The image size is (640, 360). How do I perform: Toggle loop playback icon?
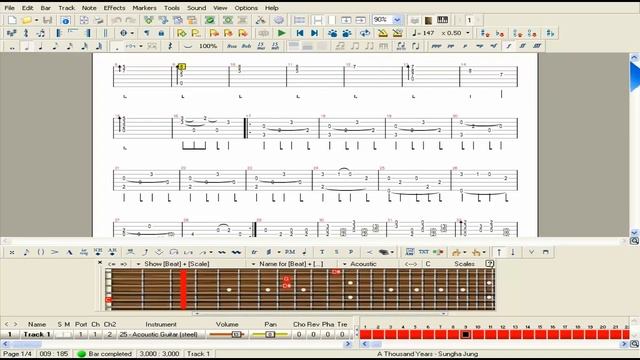point(365,33)
